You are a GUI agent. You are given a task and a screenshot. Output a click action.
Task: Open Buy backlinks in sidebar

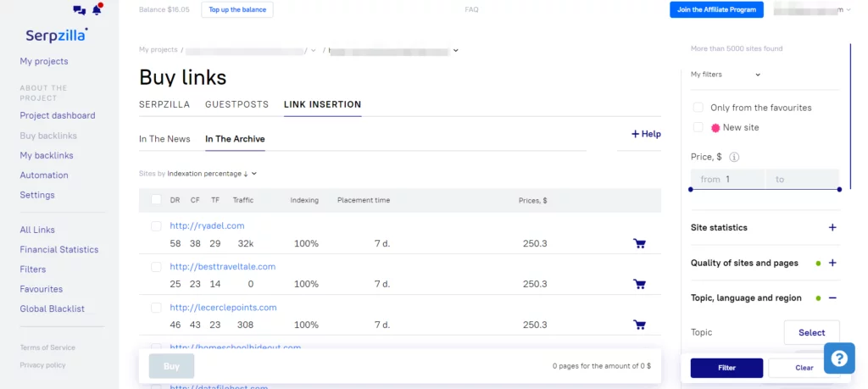pos(48,136)
